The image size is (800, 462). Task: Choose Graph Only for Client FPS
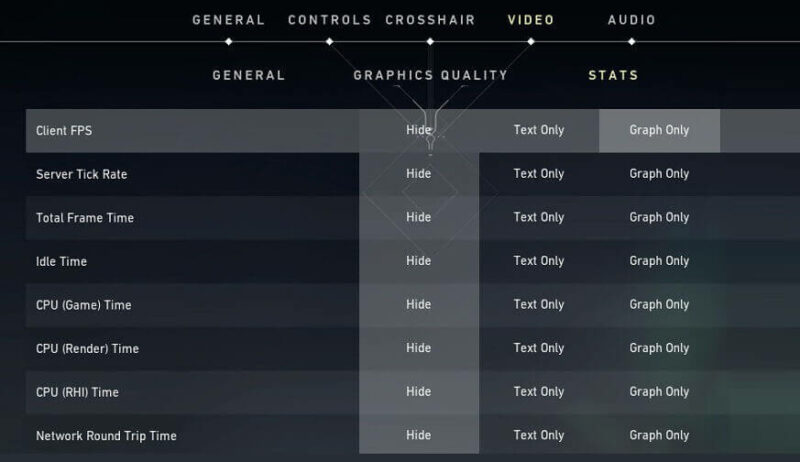click(x=659, y=131)
